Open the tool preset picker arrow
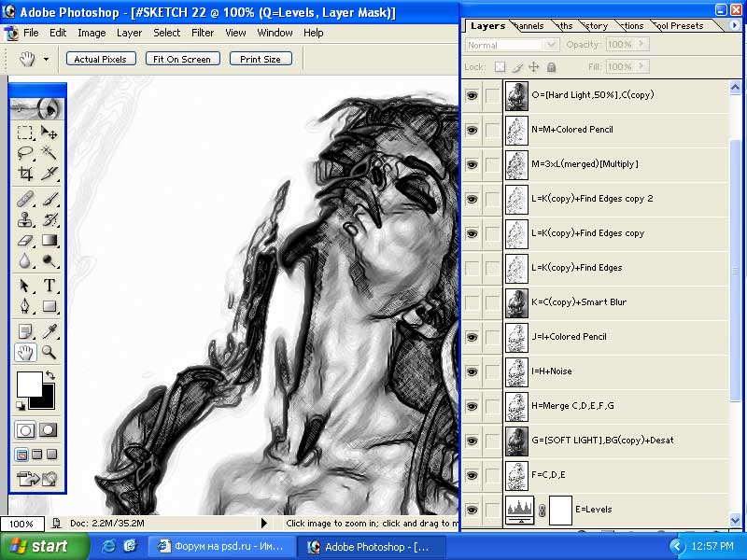747x560 pixels. point(46,59)
